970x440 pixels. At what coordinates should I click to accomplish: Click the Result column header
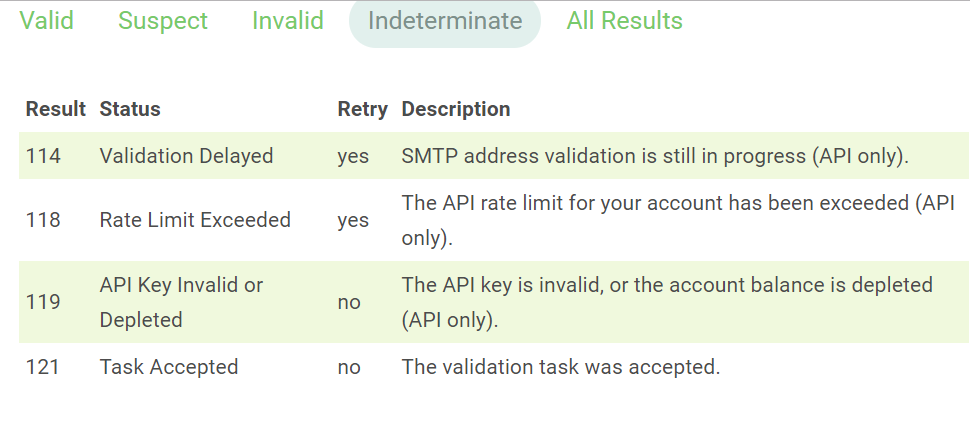point(56,109)
